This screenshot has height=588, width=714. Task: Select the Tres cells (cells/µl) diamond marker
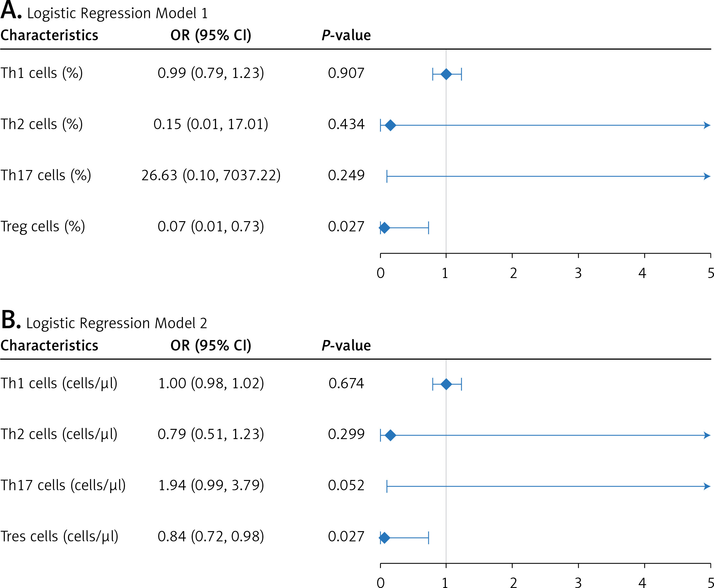tap(384, 538)
